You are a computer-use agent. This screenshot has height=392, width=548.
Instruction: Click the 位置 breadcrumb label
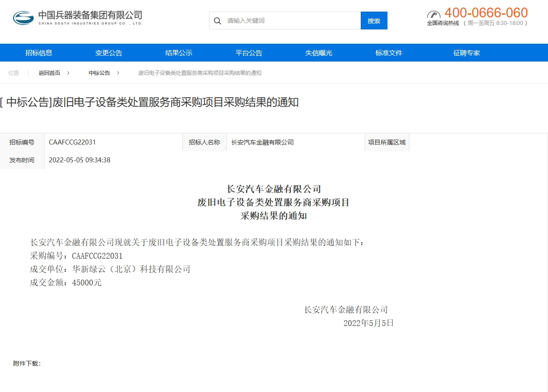tap(14, 73)
